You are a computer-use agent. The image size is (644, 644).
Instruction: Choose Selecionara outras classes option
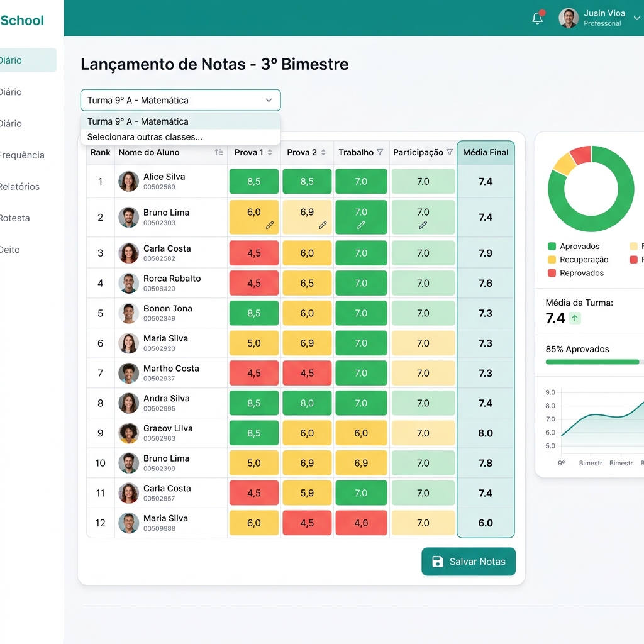(180, 137)
